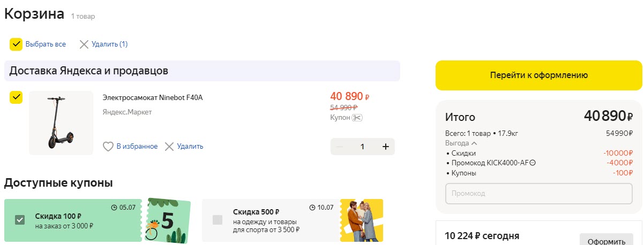Remove promo code KICK4000-AF via the minus-circle icon

tap(533, 163)
